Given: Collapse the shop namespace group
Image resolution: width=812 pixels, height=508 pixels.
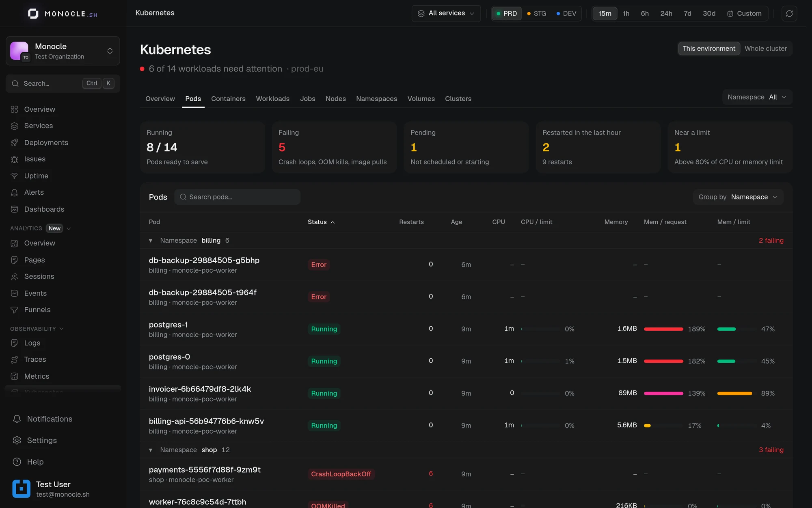Looking at the screenshot, I should (x=151, y=450).
